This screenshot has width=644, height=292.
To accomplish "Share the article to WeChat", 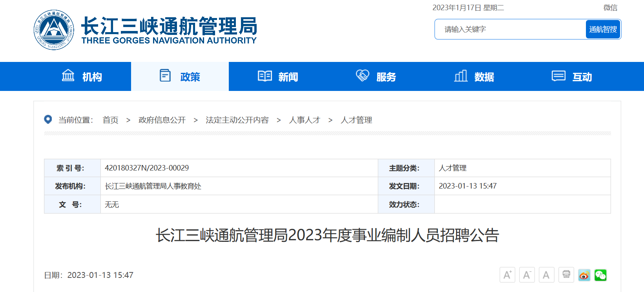I will [600, 275].
